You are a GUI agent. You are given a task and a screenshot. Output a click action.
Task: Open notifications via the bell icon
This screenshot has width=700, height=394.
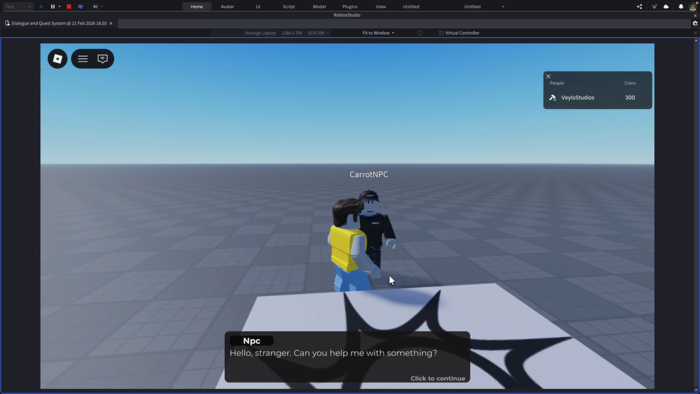coord(681,7)
